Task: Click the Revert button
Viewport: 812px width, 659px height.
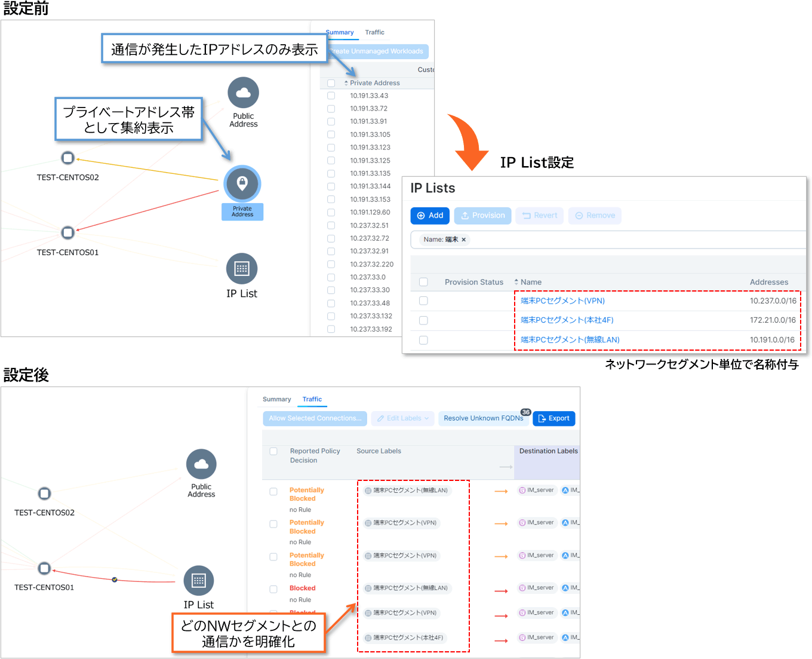Action: pyautogui.click(x=540, y=216)
